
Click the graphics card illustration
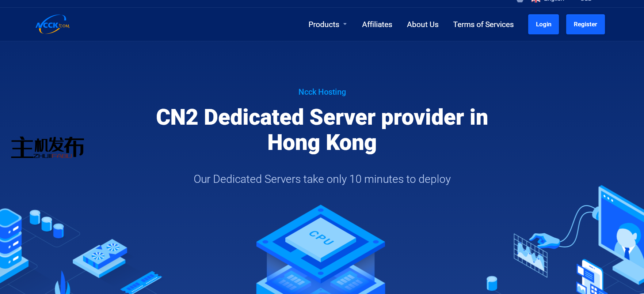(x=100, y=257)
